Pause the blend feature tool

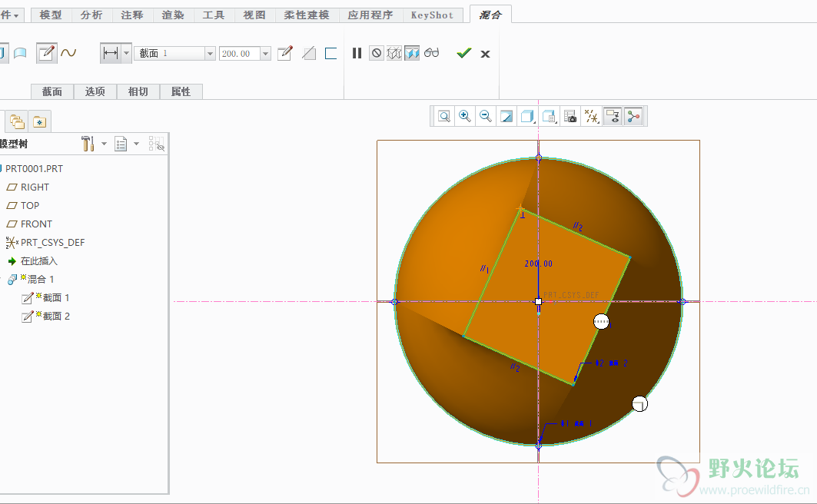357,53
